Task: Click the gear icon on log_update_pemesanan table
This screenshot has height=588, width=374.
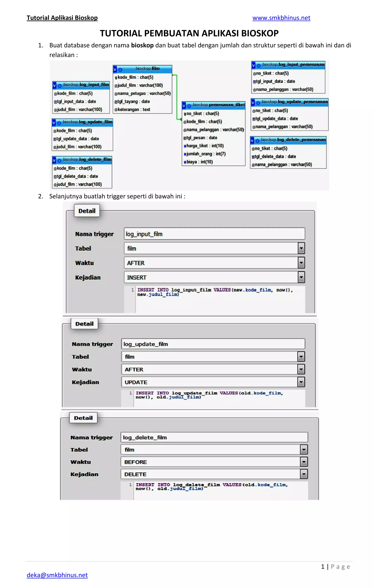Action: tap(258, 103)
